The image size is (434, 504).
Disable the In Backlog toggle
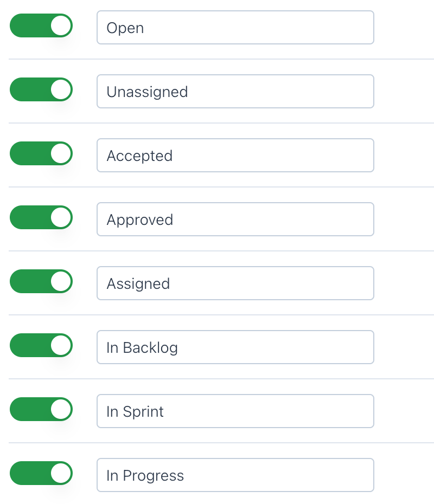point(41,345)
